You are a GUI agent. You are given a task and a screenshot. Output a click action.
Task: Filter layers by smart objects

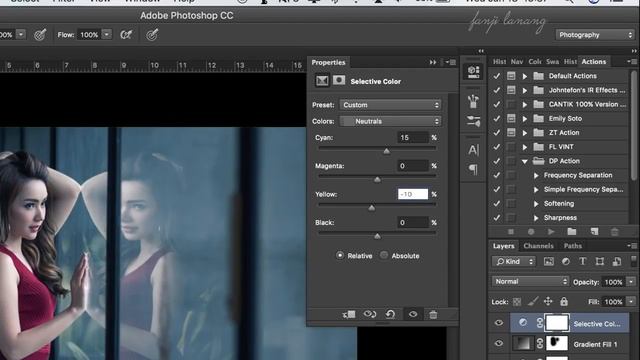617,262
